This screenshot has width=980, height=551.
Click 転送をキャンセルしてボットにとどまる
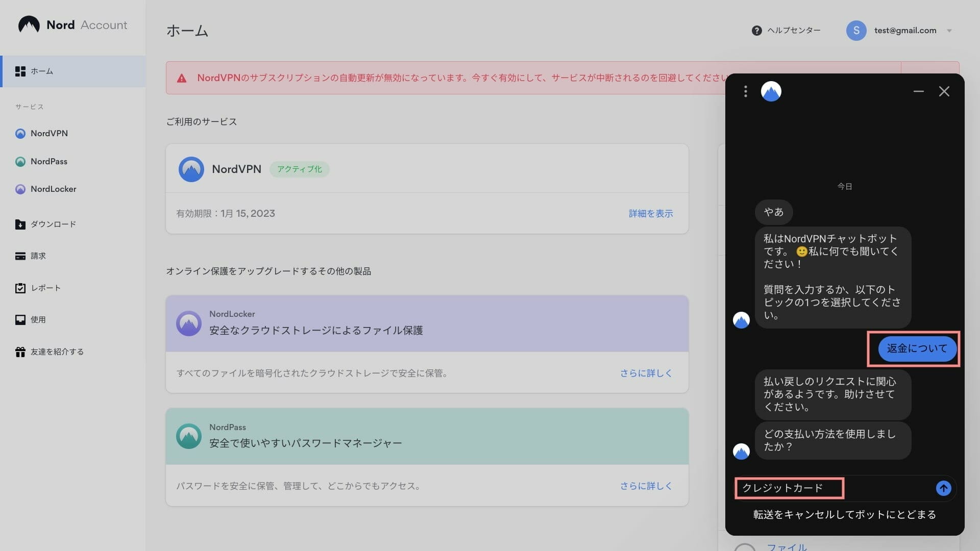click(x=845, y=515)
